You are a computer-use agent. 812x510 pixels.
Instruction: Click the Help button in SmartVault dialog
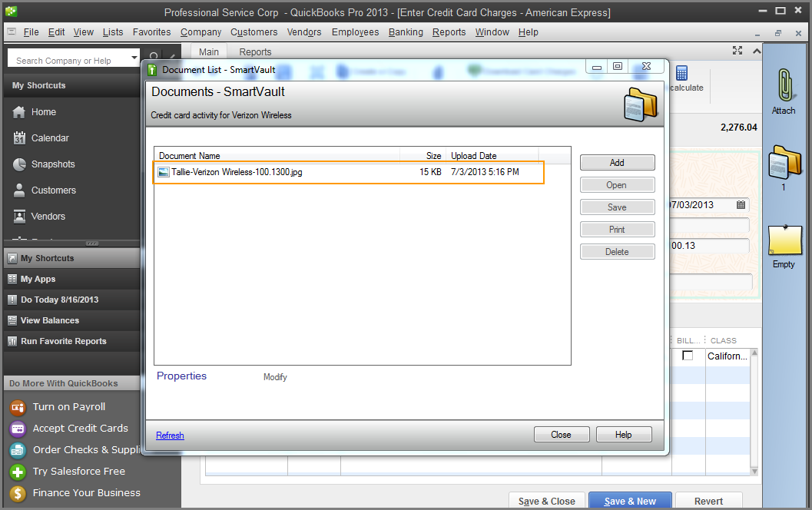624,435
